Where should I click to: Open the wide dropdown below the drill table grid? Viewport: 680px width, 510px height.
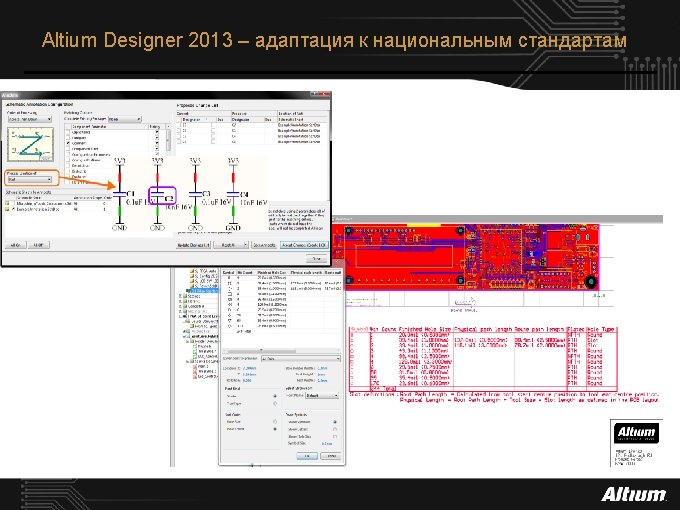point(301,359)
